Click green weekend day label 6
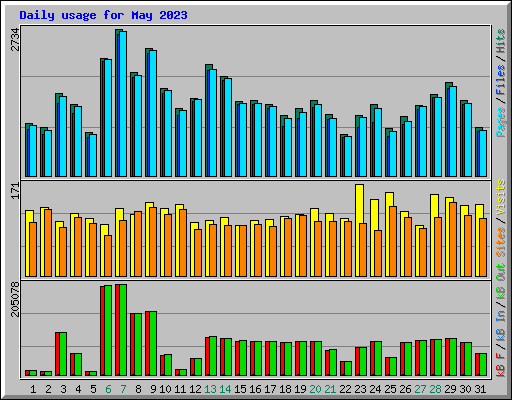This screenshot has width=512, height=400. click(108, 389)
